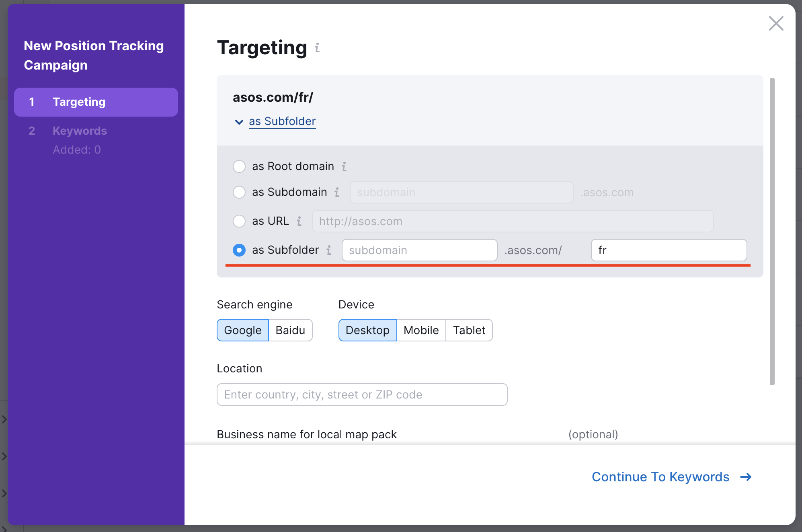
Task: Click info icon next to Targeting heading
Action: [x=317, y=48]
